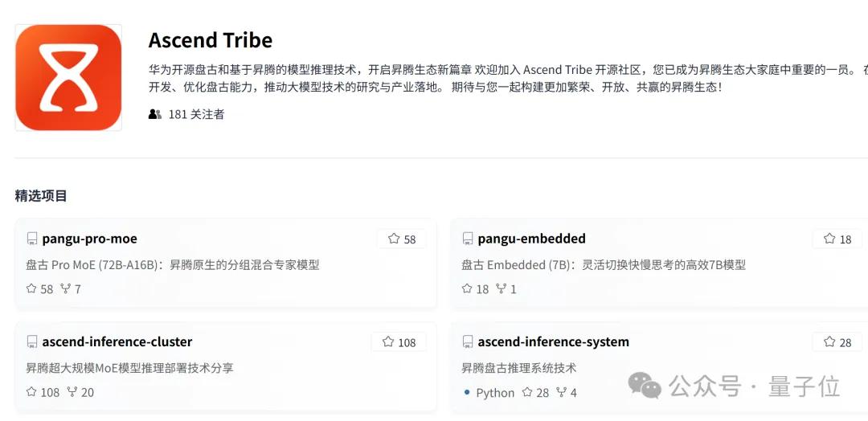Star the ascend-inference-cluster repository
The width and height of the screenshot is (868, 421).
pyautogui.click(x=399, y=342)
